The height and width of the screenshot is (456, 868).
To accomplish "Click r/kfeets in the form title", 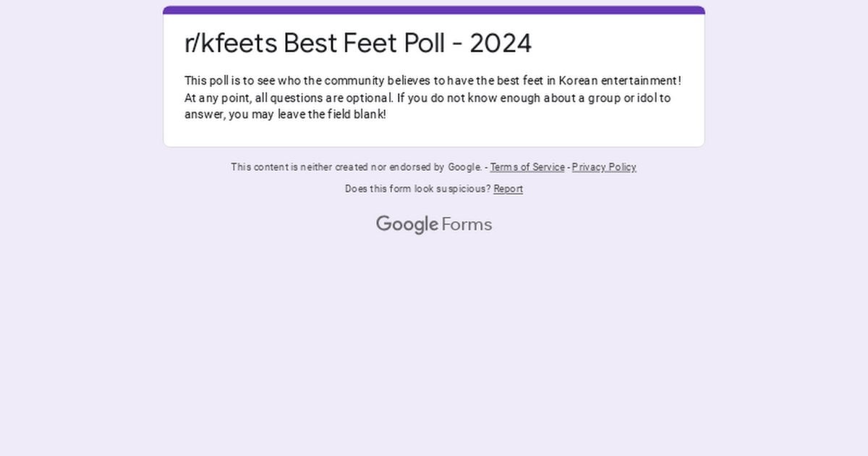I will pos(231,43).
